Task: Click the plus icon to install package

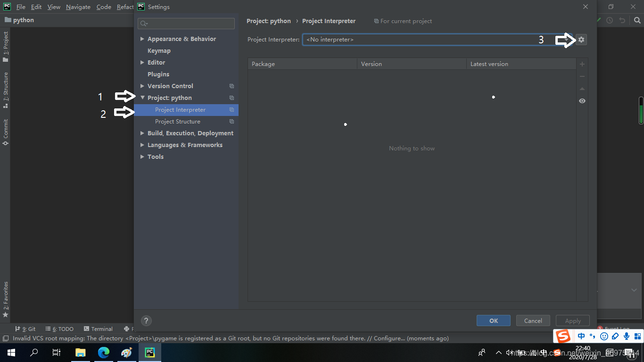Action: pyautogui.click(x=582, y=64)
